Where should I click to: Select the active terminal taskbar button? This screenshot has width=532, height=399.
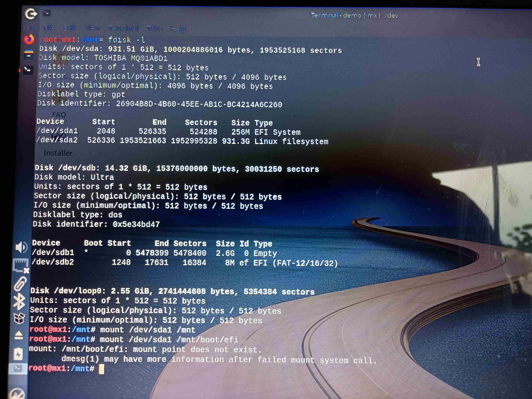click(18, 368)
